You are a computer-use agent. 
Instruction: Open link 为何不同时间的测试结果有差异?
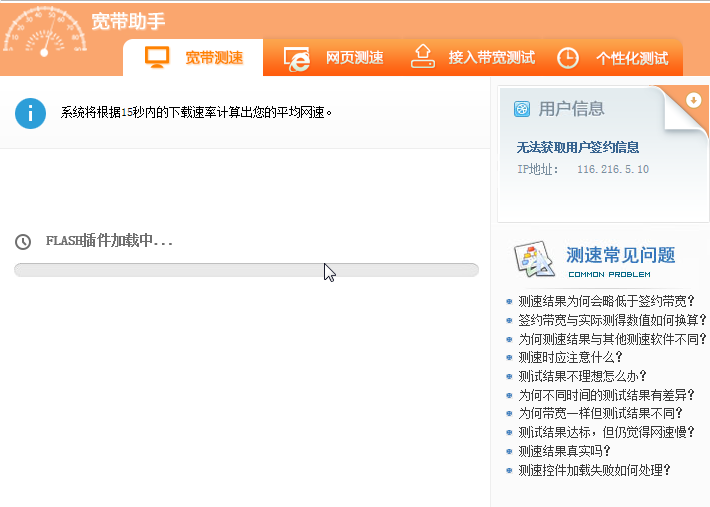(x=606, y=395)
